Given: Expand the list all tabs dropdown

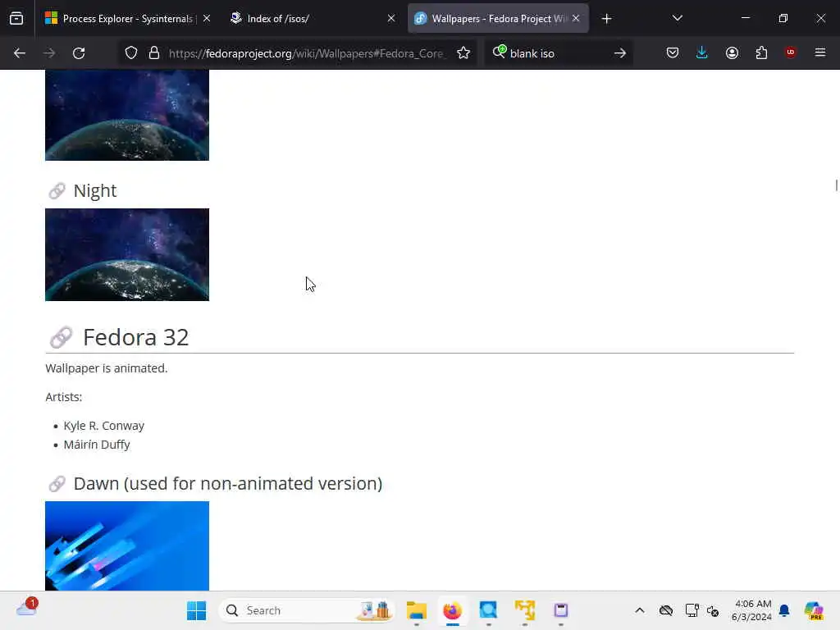Looking at the screenshot, I should [677, 19].
